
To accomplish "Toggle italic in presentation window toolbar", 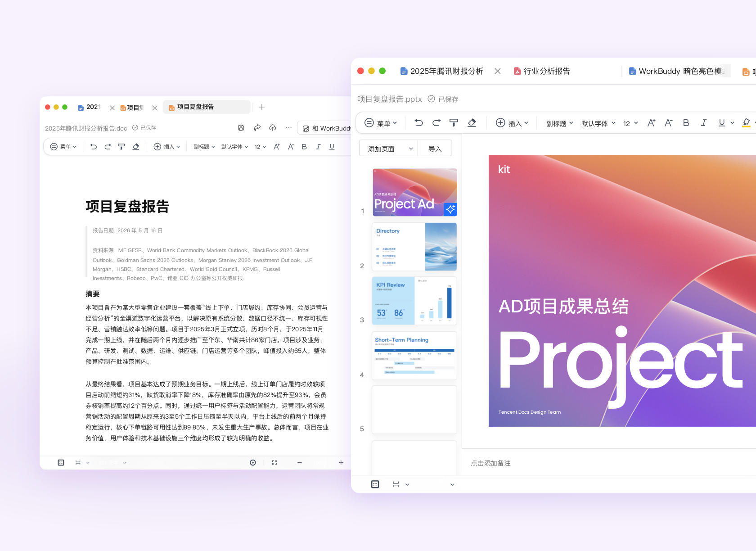I will [703, 123].
